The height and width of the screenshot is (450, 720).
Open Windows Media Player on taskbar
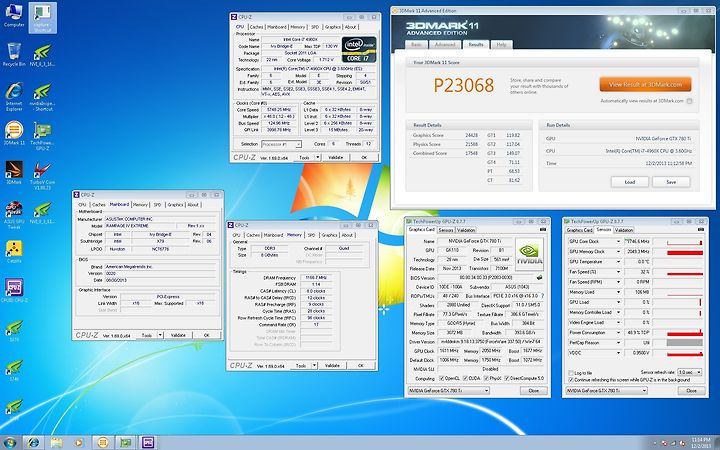coord(79,443)
